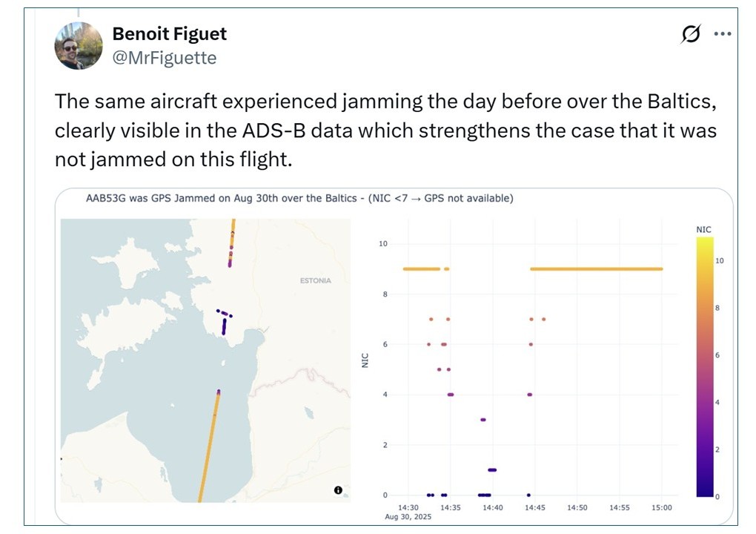Click the Grok slashed-circle icon
This screenshot has height=534, width=756.
691,34
